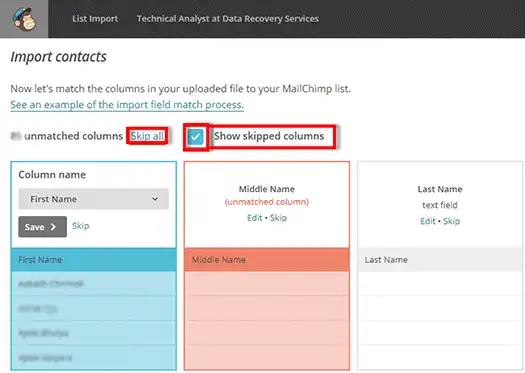Click the Save button for First Name
This screenshot has height=373, width=525.
coord(42,227)
